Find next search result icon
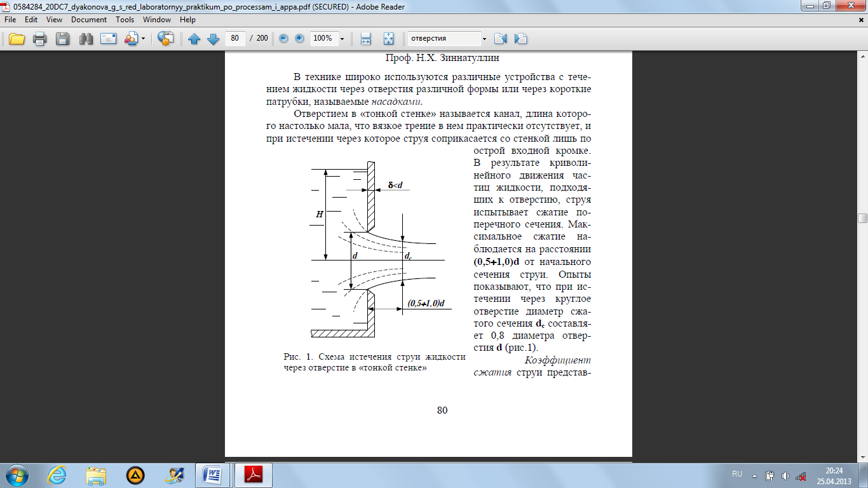This screenshot has height=488, width=868. coord(521,39)
